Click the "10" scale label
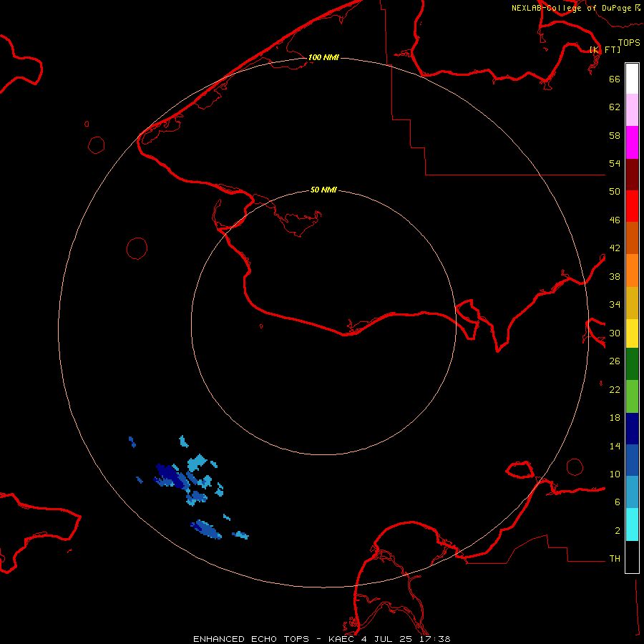 [x=615, y=474]
